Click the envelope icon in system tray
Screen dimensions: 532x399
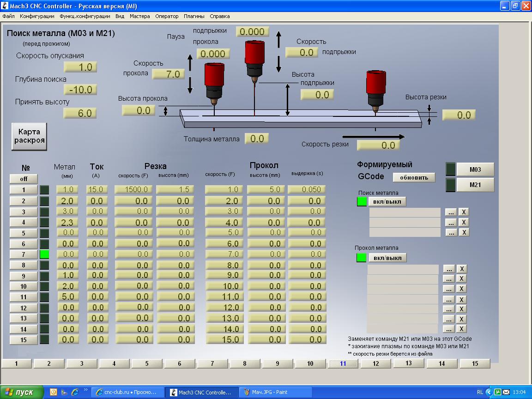(506, 392)
